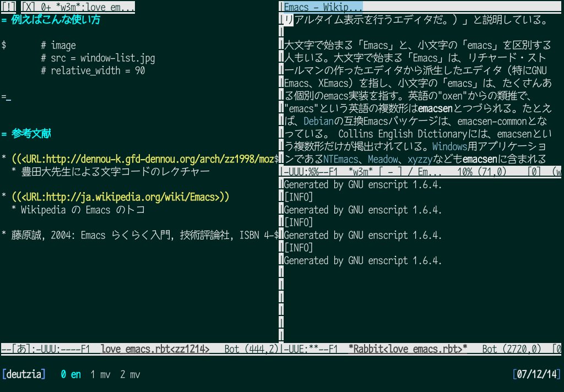Place cursor on heading "例えばこんな使い方"

56,19
